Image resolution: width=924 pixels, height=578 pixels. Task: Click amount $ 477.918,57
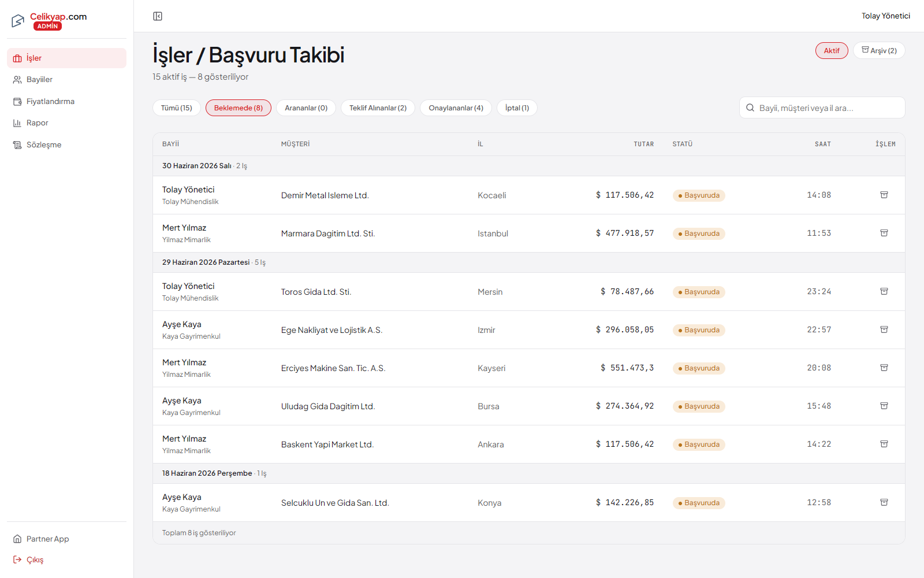click(x=625, y=233)
